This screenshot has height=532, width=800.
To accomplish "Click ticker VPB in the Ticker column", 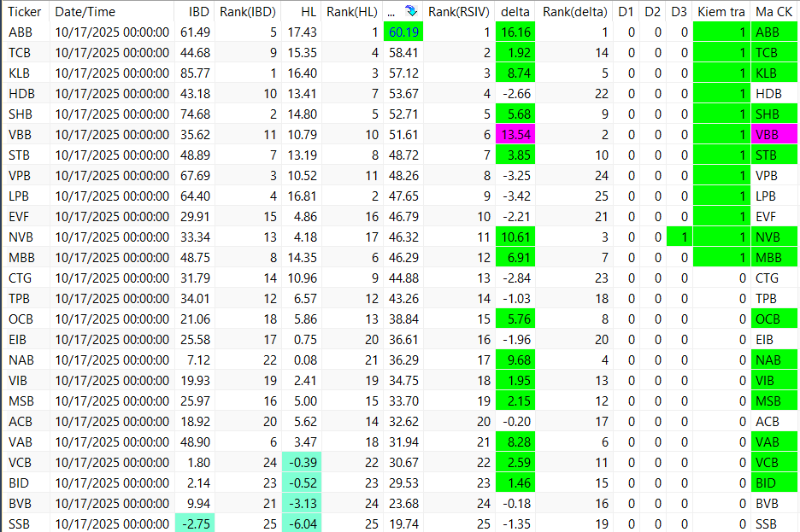I will point(20,175).
